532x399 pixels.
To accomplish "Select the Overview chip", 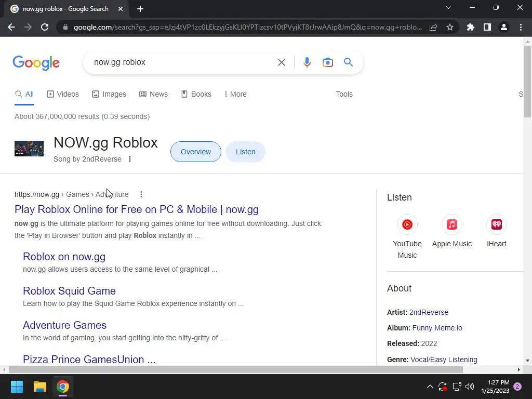I will pyautogui.click(x=196, y=152).
